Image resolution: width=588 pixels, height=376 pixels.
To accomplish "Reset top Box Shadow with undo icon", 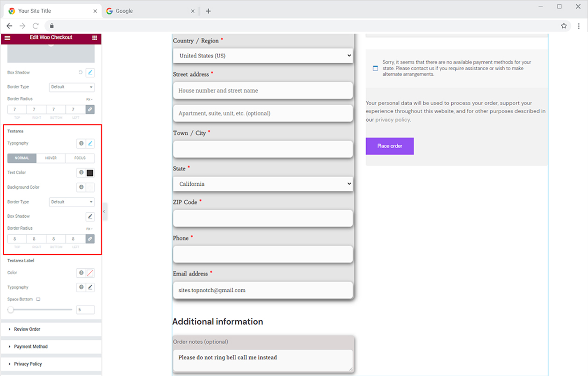I will click(x=80, y=72).
